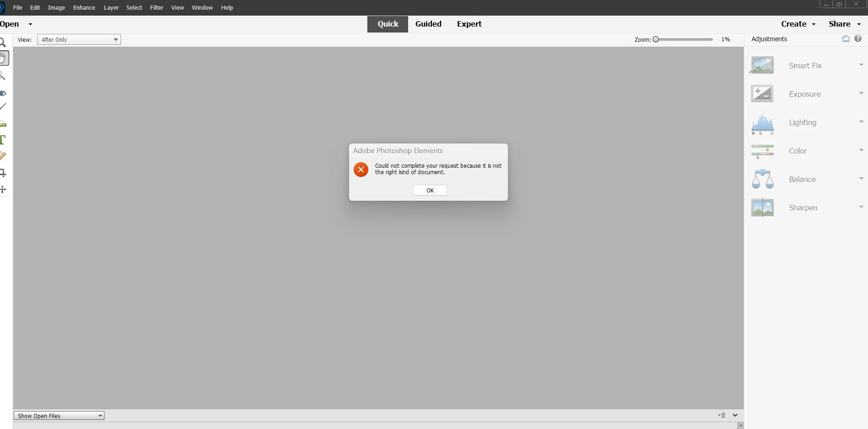Switch to Guided edit mode tab
This screenshot has width=868, height=429.
(x=428, y=24)
